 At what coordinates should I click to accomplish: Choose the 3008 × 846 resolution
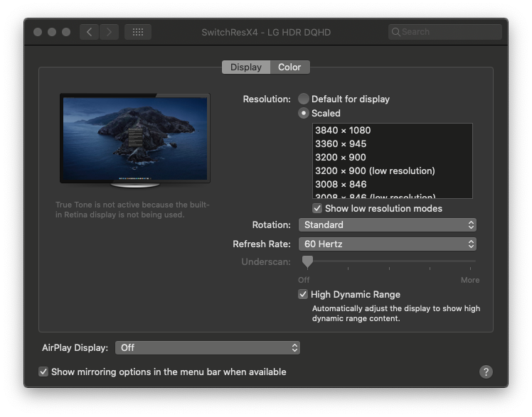click(x=392, y=185)
